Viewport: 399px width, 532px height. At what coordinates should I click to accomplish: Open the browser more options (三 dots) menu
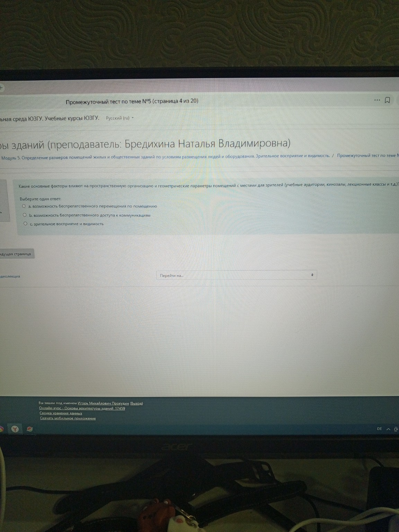click(377, 100)
